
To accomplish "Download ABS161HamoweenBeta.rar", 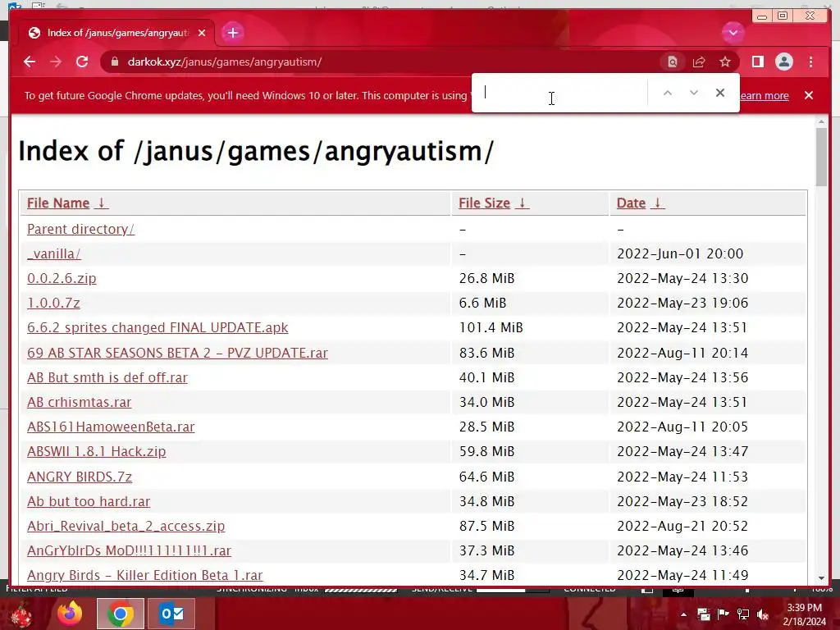I will [111, 427].
